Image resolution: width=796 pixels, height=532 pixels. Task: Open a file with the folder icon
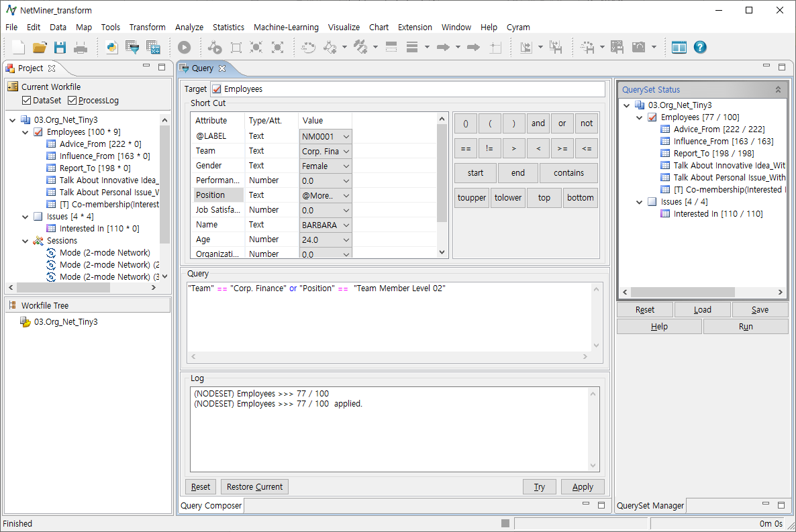[x=40, y=47]
